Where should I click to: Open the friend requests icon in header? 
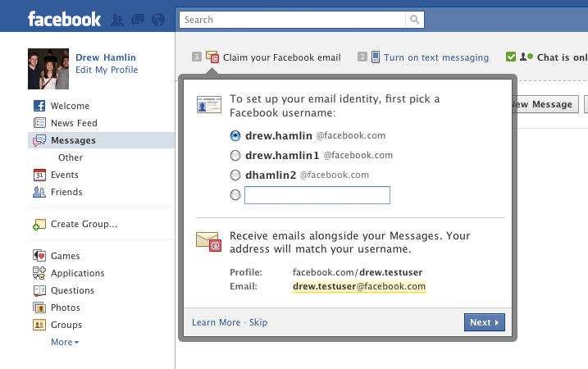point(117,20)
